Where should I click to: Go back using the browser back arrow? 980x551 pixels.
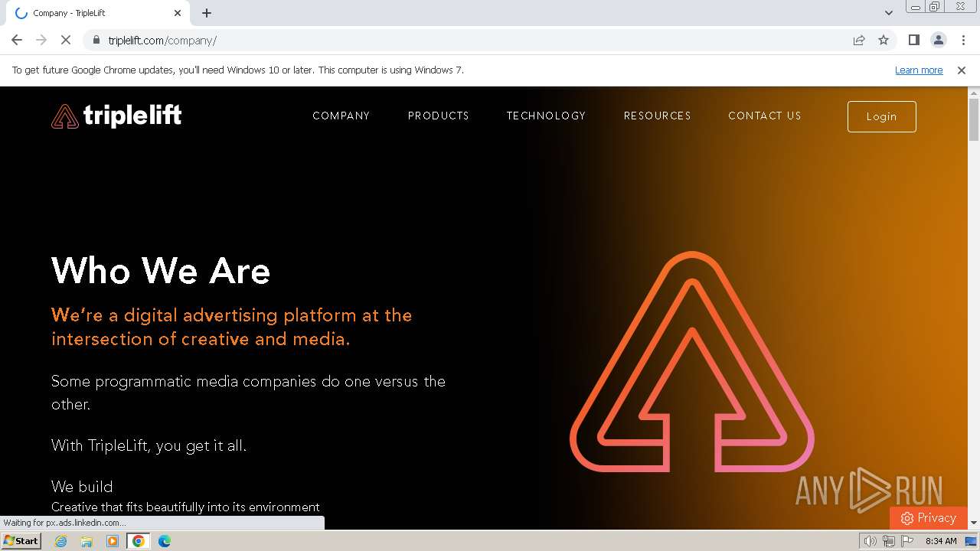coord(17,40)
